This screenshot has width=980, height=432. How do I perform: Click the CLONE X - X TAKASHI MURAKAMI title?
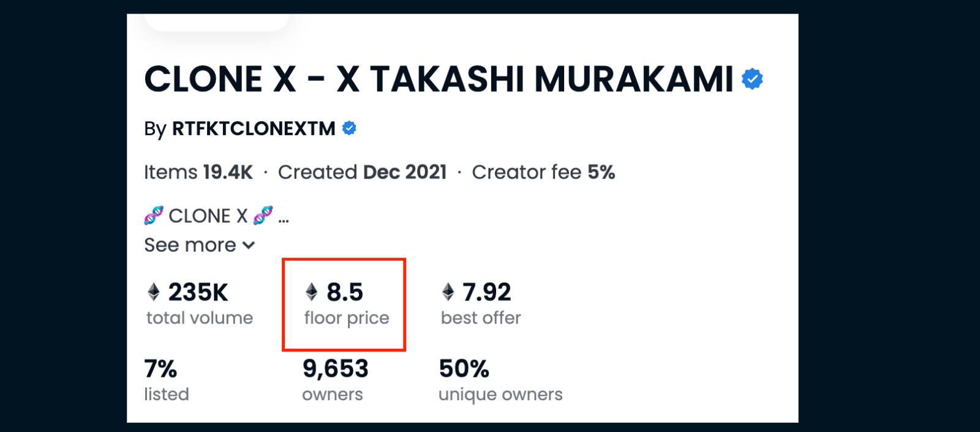point(439,80)
